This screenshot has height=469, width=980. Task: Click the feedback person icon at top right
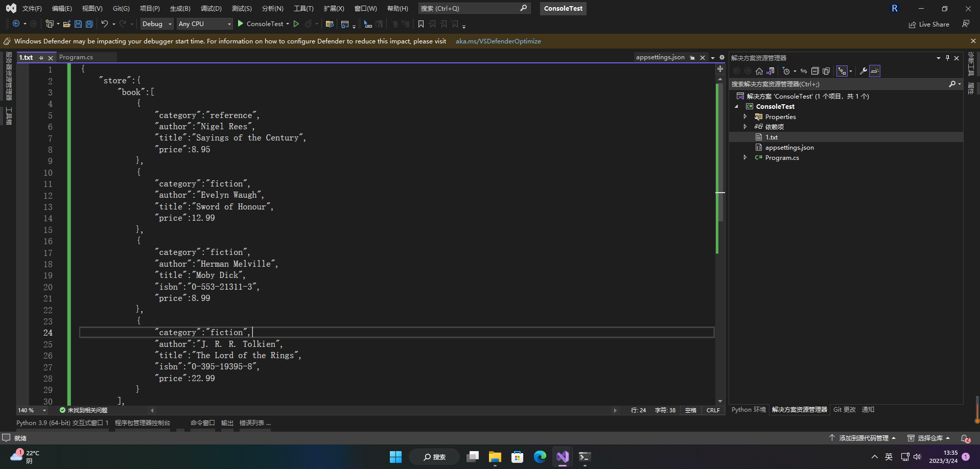click(x=966, y=24)
